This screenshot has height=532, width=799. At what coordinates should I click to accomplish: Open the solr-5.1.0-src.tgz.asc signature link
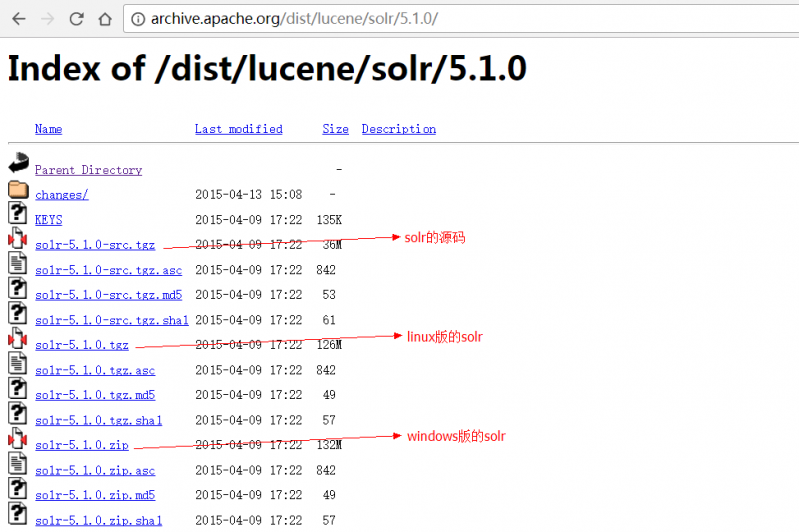point(109,270)
